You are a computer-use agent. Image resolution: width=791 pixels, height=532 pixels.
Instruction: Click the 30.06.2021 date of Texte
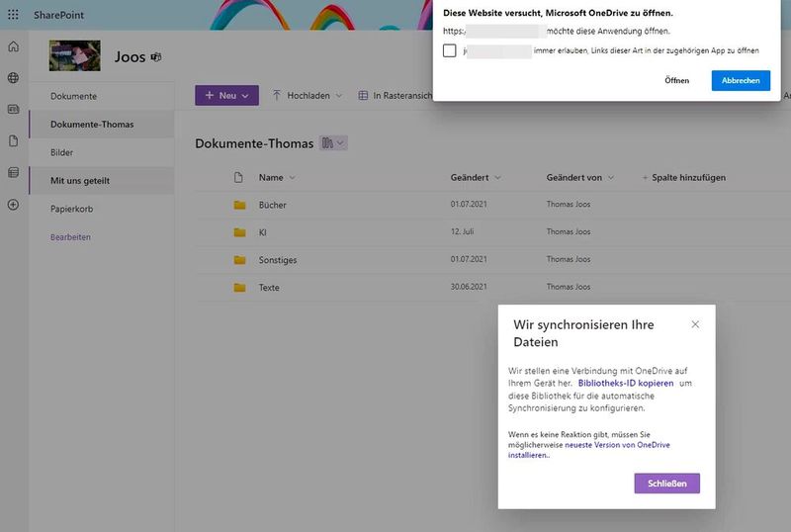[469, 287]
